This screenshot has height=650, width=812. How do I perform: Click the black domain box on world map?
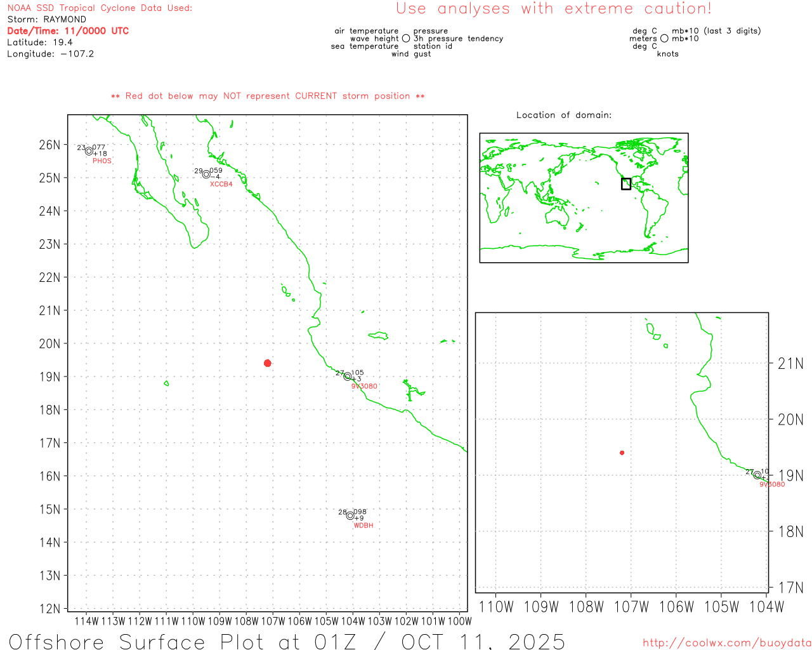pos(626,183)
